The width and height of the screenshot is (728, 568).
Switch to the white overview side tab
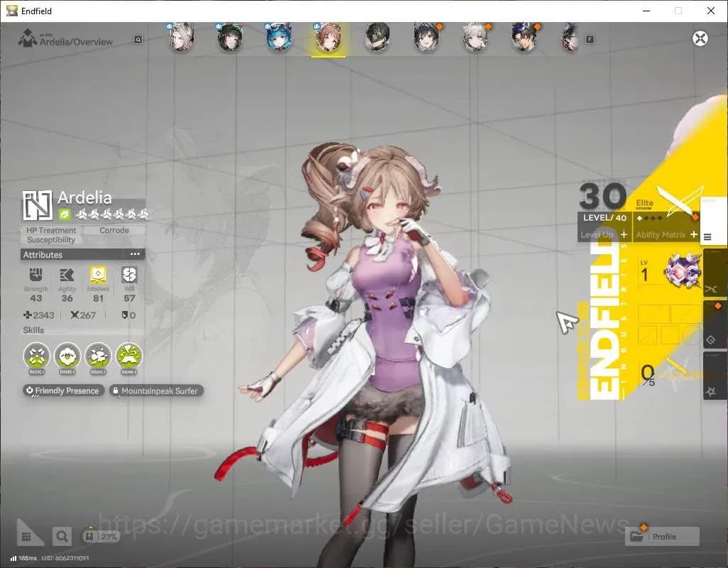pyautogui.click(x=714, y=219)
